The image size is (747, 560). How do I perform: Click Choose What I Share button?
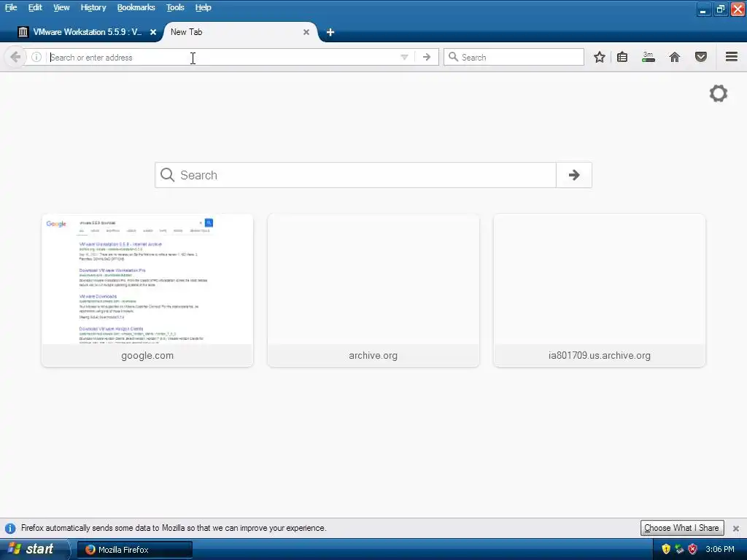(x=682, y=528)
